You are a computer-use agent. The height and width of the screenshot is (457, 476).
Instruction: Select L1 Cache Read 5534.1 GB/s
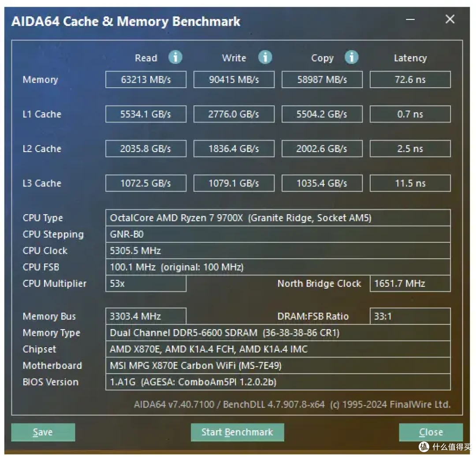(146, 114)
